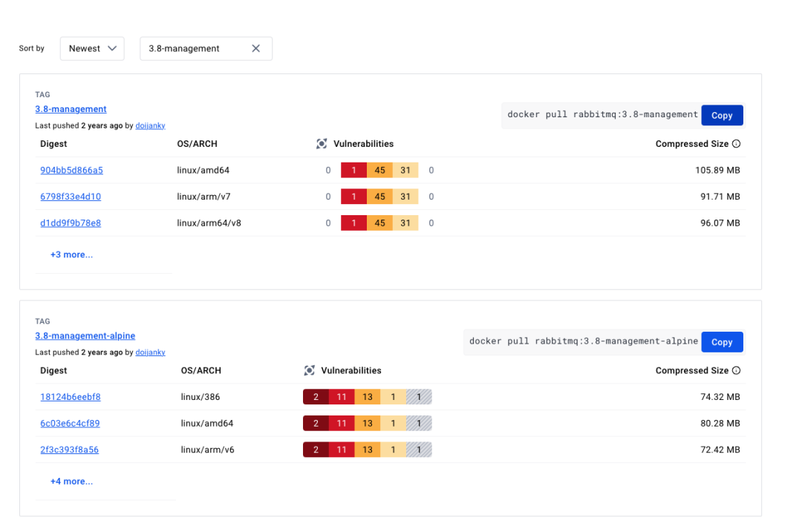802x532 pixels.
Task: Open digest 904bb5d866a5
Action: click(71, 170)
